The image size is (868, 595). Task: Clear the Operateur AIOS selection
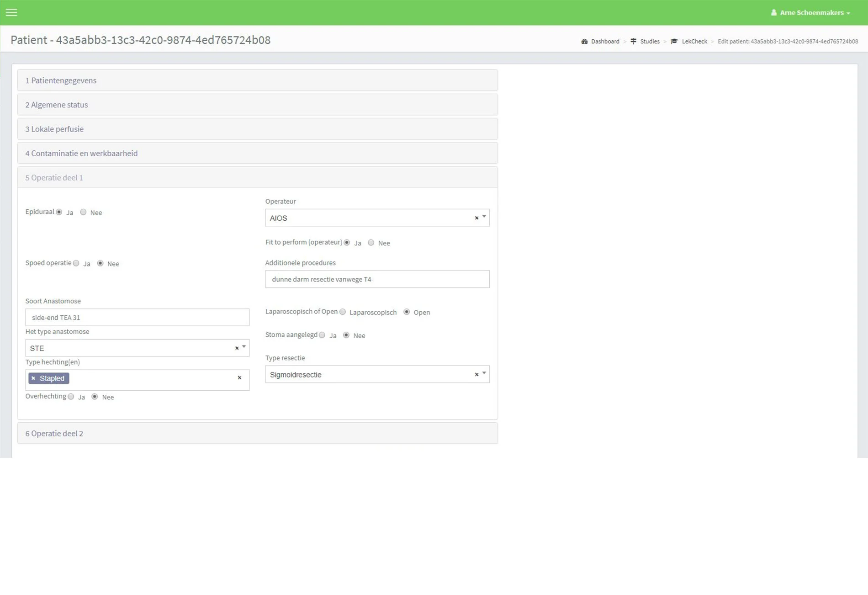click(x=476, y=218)
